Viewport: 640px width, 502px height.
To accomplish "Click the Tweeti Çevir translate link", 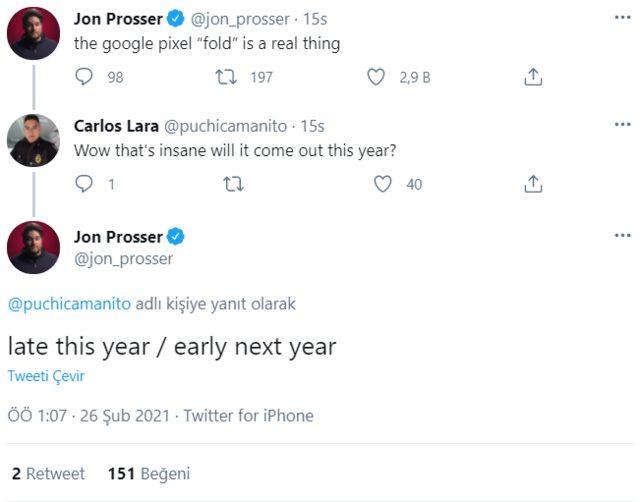I will click(46, 376).
